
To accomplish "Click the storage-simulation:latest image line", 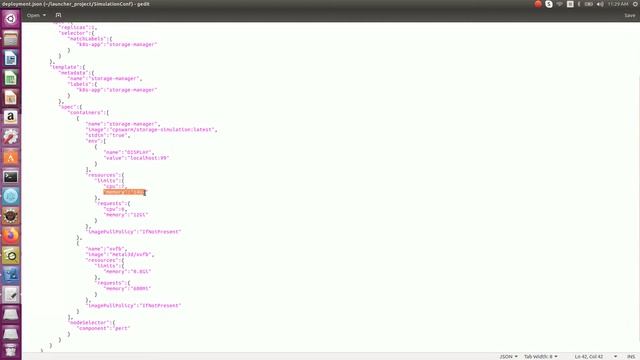I will 151,129.
